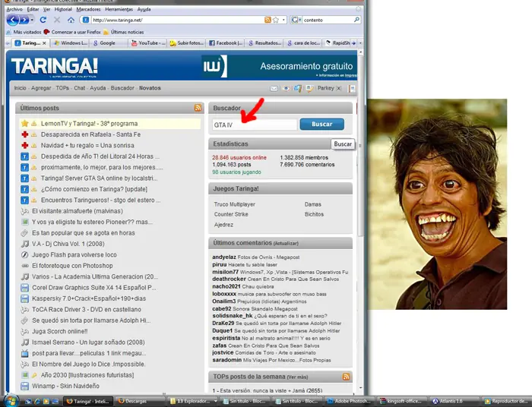Open the Novatos link in Taringa nav
This screenshot has width=532, height=407.
[150, 88]
